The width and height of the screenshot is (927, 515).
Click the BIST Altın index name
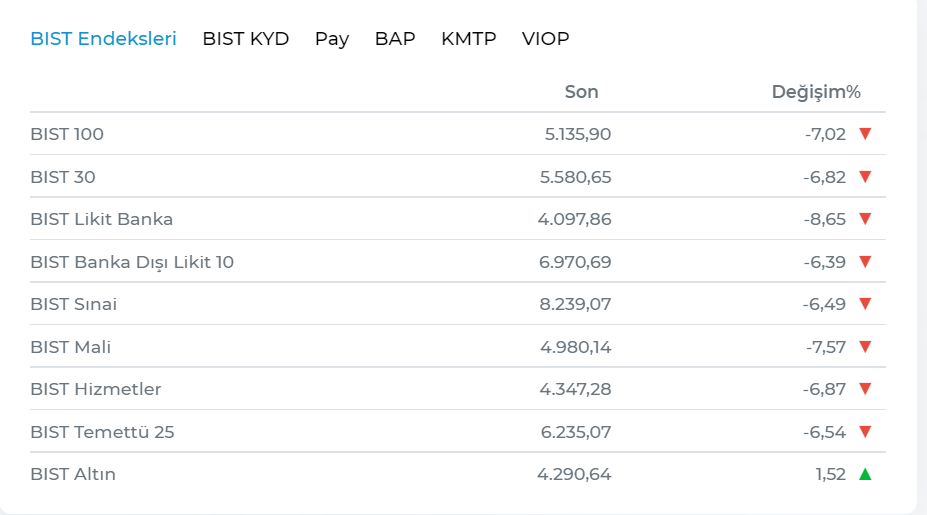[73, 474]
